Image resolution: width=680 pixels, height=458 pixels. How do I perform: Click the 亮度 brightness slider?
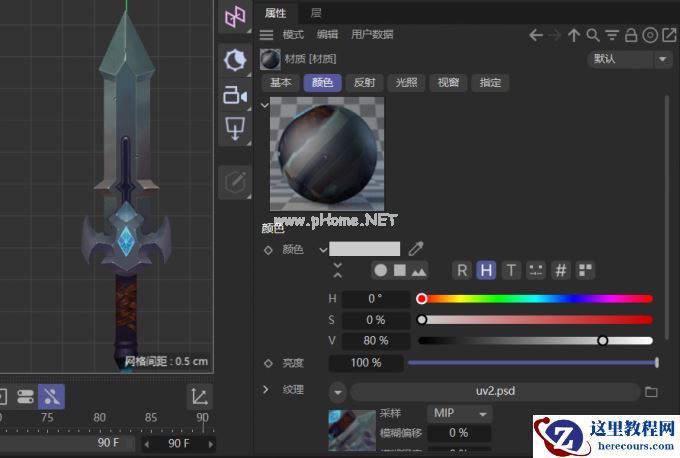pos(533,363)
